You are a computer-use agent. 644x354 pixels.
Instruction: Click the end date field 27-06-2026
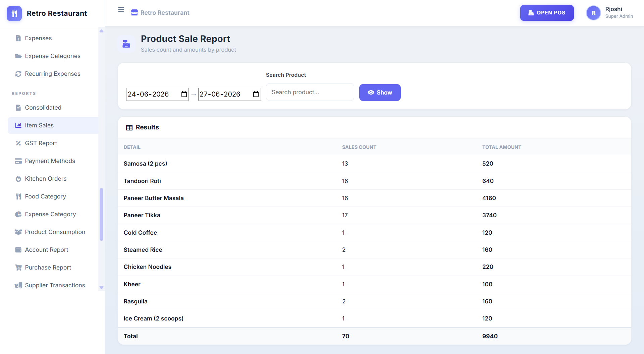(x=229, y=94)
